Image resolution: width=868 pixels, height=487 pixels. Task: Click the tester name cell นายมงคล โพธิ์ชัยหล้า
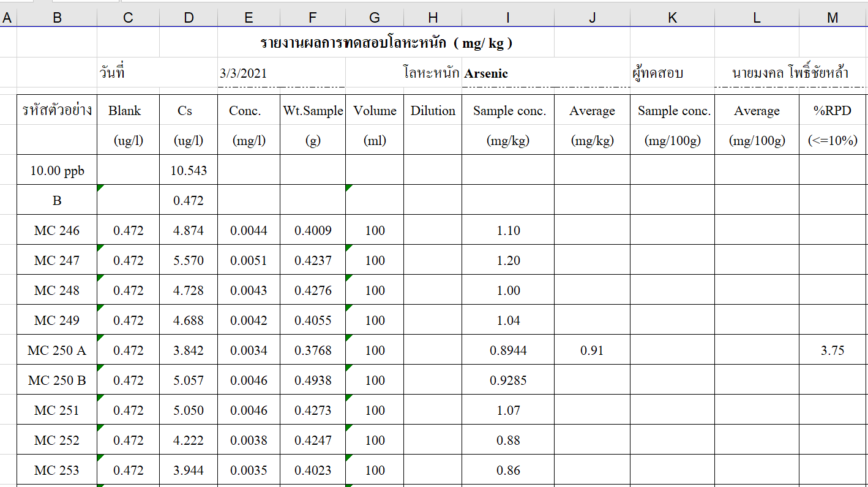pyautogui.click(x=790, y=73)
